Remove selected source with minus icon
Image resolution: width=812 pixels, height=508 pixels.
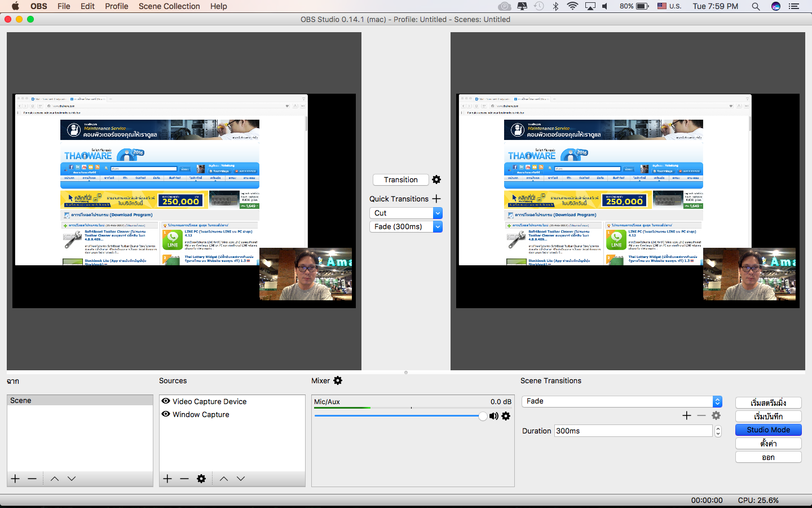click(184, 479)
